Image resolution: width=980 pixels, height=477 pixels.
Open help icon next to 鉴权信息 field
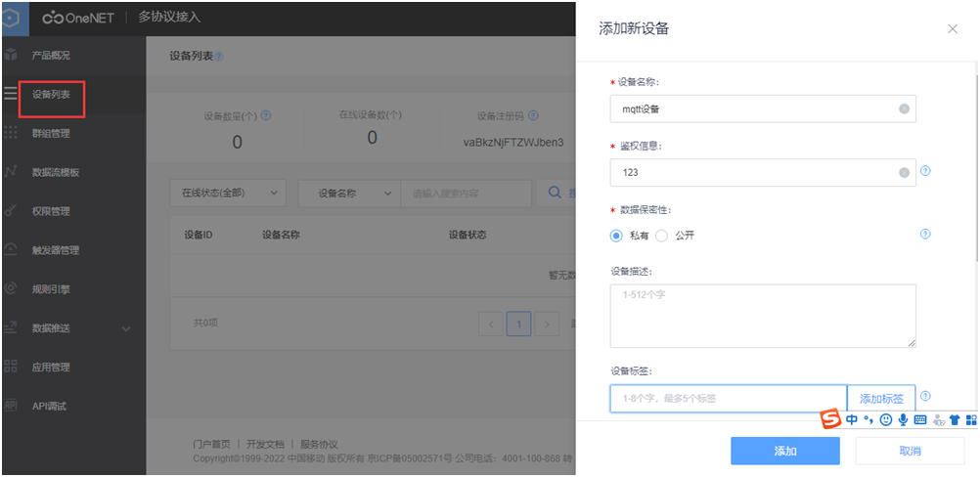(925, 170)
